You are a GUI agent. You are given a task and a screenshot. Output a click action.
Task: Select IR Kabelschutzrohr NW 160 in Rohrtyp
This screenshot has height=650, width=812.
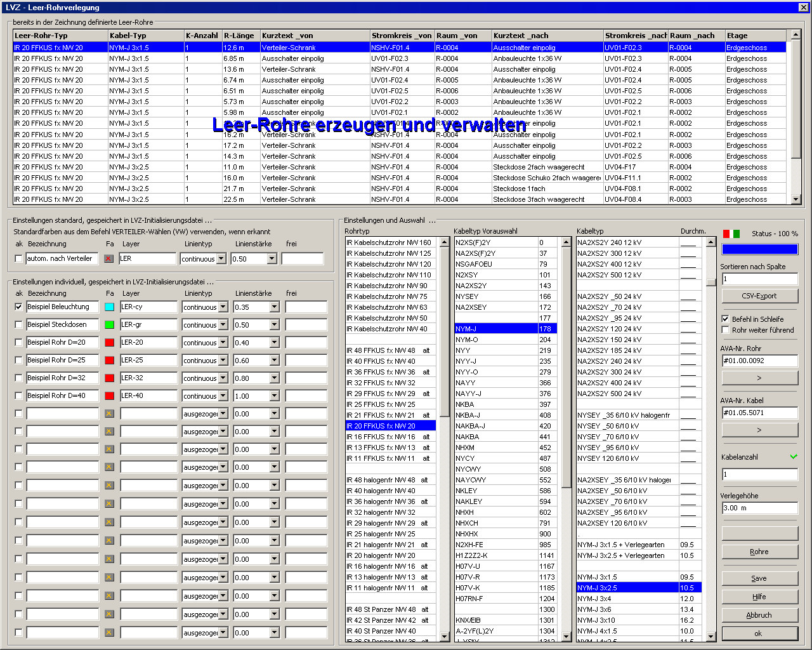coord(390,242)
